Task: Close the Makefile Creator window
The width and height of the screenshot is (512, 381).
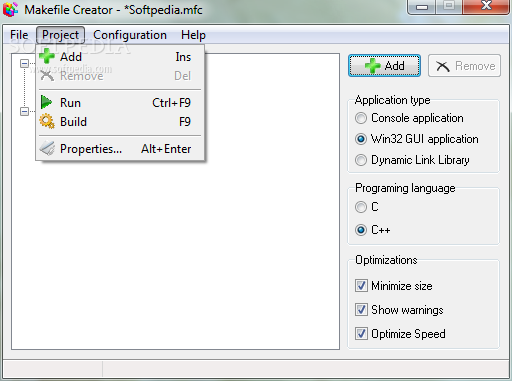Action: pos(486,6)
